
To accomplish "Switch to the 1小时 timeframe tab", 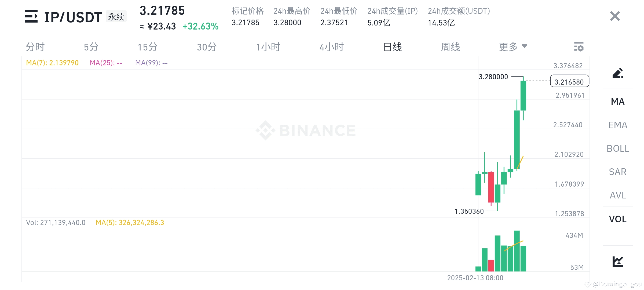I will tap(268, 46).
